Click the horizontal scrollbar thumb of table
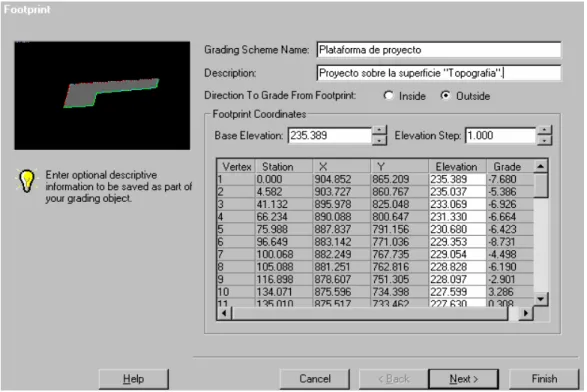 [370, 313]
